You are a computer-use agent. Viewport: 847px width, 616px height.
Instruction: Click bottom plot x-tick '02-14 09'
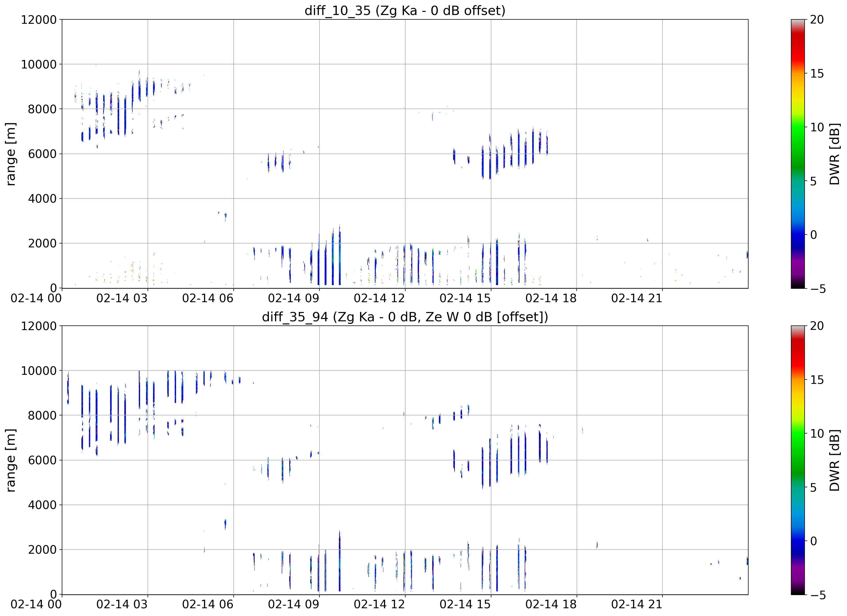pos(294,604)
